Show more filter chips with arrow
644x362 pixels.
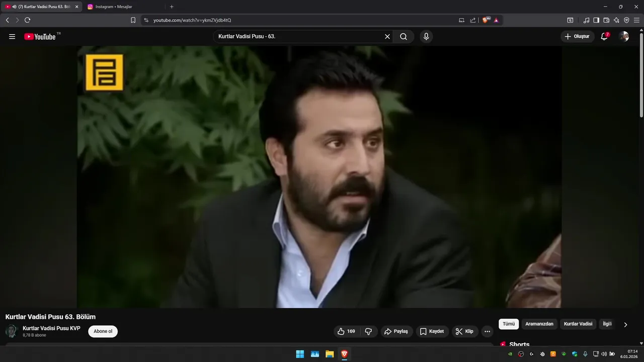point(625,325)
